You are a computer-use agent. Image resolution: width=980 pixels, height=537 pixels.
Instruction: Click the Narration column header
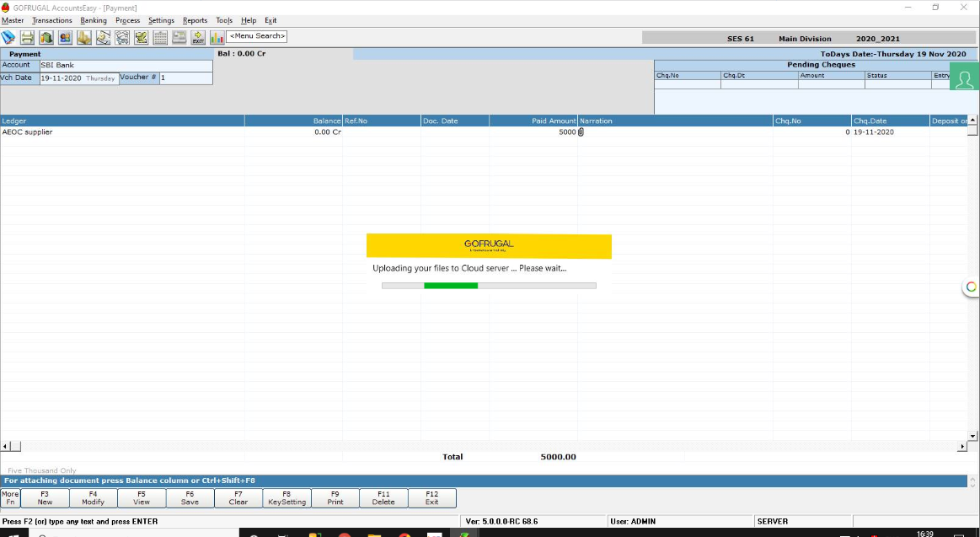point(675,121)
